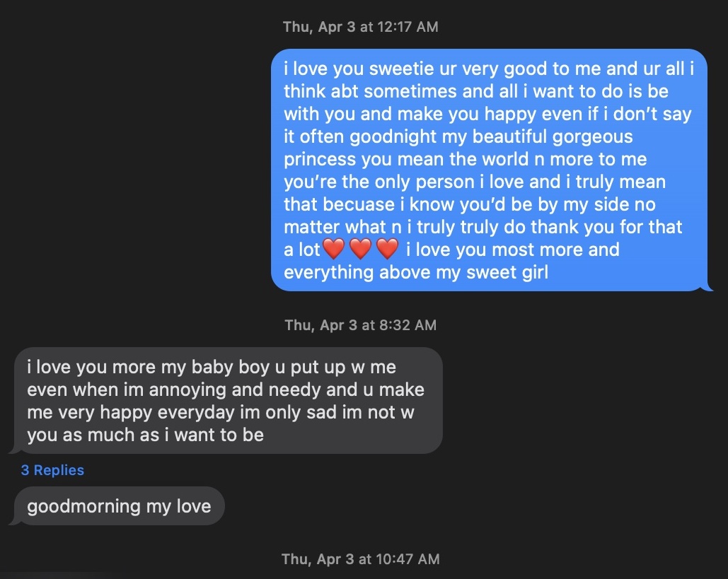Image resolution: width=728 pixels, height=579 pixels.
Task: Click the 10:47 AM timestamp
Action: coord(360,558)
